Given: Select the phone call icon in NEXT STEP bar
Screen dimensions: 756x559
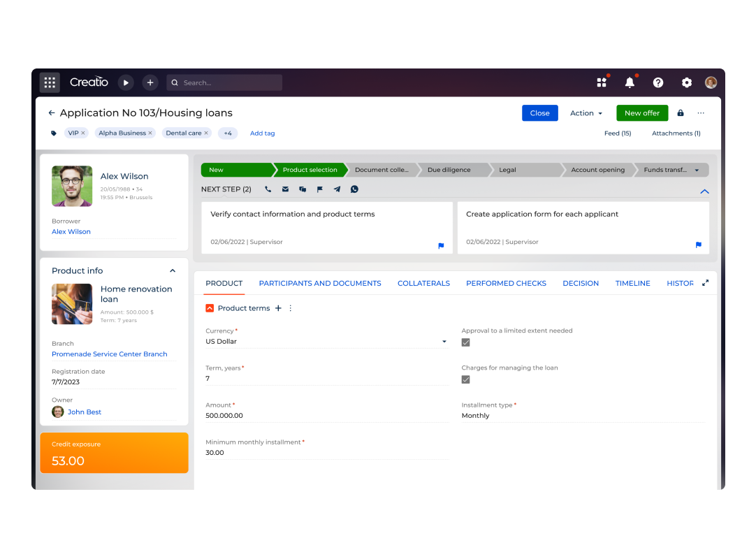Looking at the screenshot, I should click(268, 189).
